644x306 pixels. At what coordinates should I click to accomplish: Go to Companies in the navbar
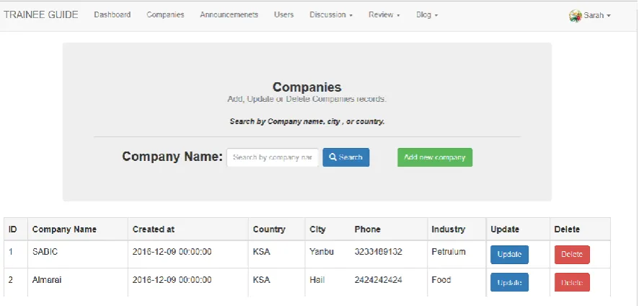click(165, 15)
